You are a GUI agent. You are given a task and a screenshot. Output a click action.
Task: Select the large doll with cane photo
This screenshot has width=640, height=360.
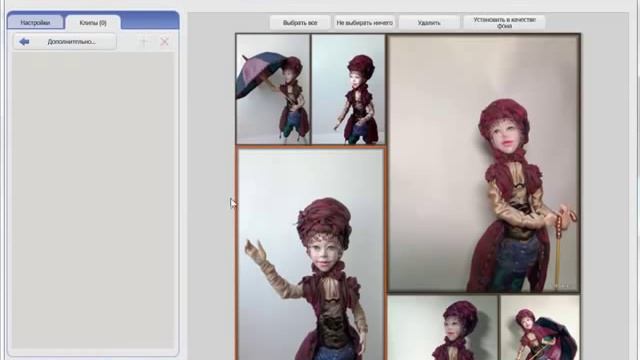click(484, 163)
